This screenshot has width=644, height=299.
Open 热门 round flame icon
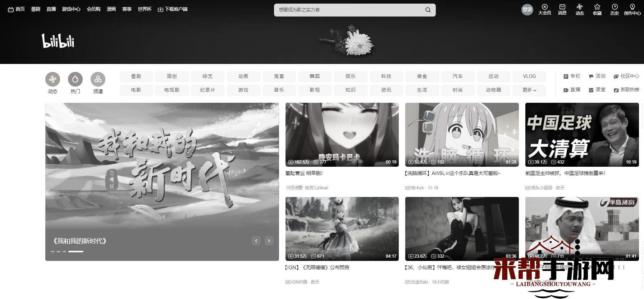point(76,79)
